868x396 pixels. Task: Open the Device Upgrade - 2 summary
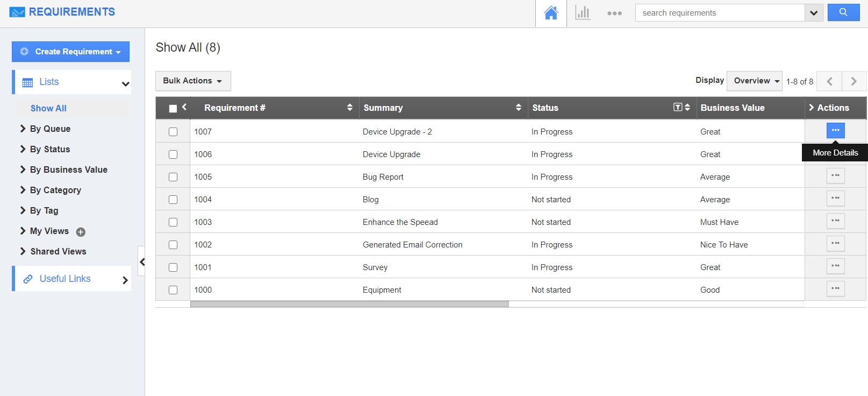pyautogui.click(x=397, y=132)
